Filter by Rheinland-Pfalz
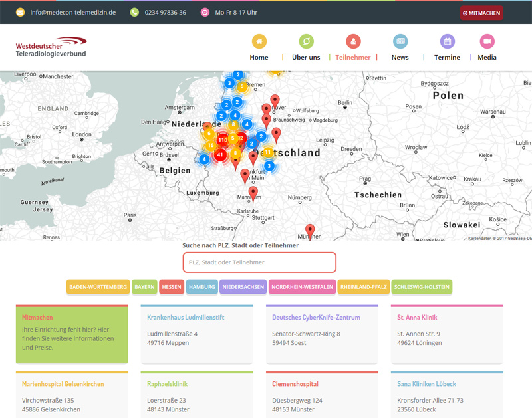Viewport: 532px width, 418px height. pos(363,287)
